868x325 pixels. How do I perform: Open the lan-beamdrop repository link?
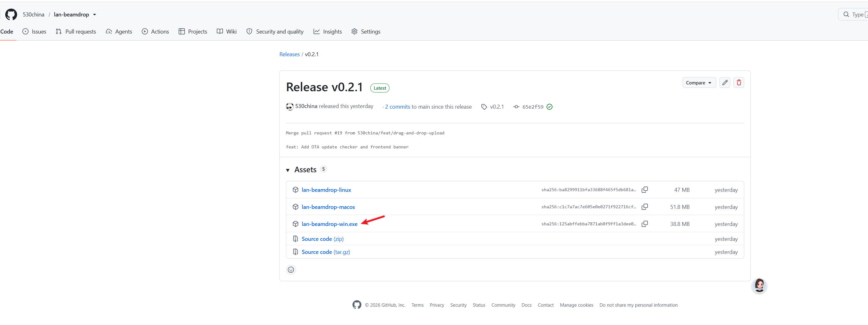point(71,15)
